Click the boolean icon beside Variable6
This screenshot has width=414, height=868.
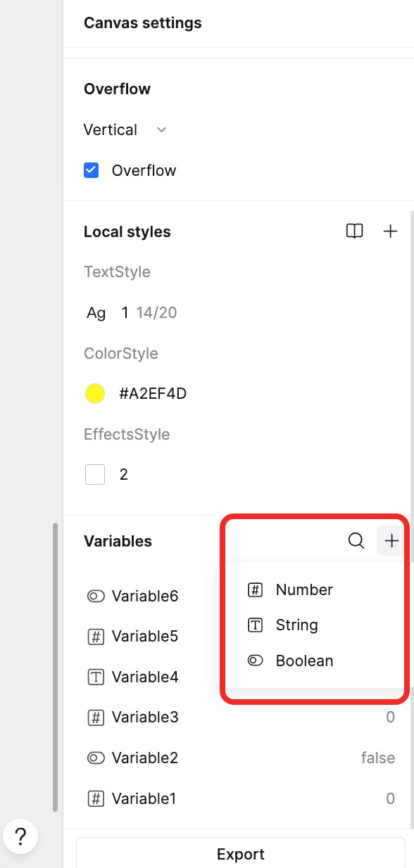[96, 596]
